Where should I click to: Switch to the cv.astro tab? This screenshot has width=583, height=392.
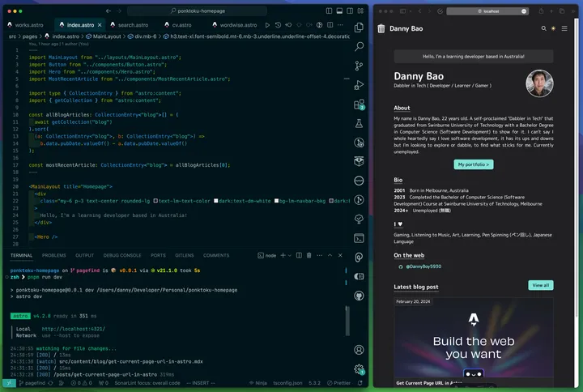(x=178, y=25)
